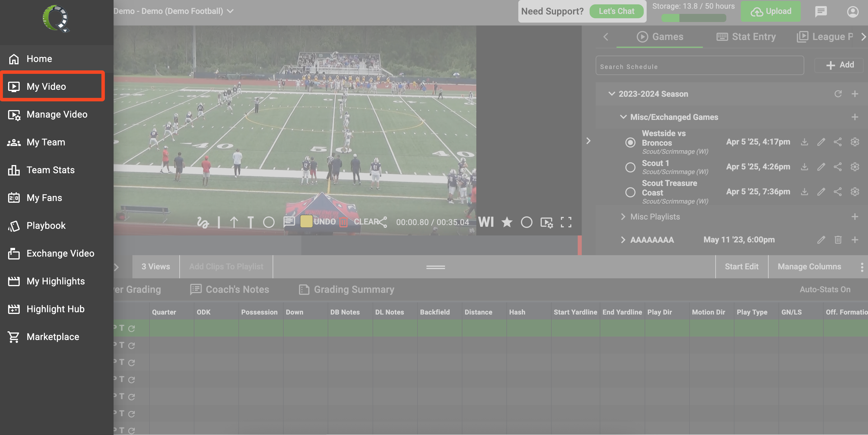Enter fullscreen video mode
The width and height of the screenshot is (868, 435).
coord(566,222)
